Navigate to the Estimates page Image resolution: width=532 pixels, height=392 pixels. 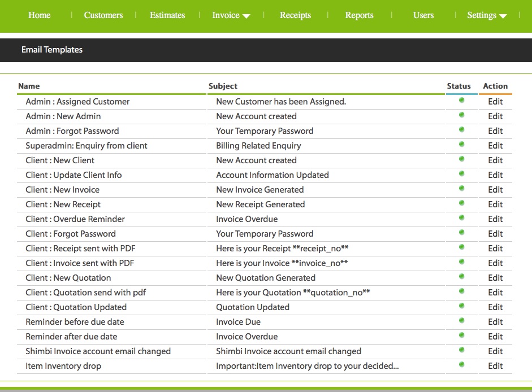click(x=167, y=15)
